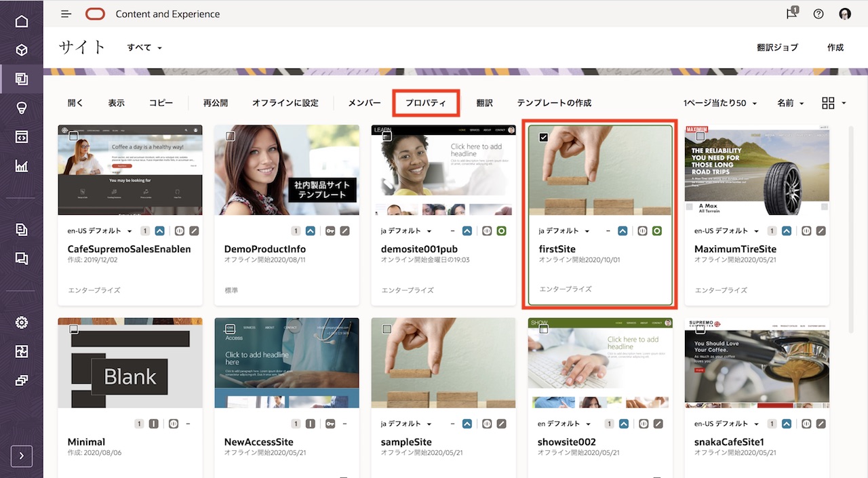Open the notifications flag icon

click(x=791, y=14)
